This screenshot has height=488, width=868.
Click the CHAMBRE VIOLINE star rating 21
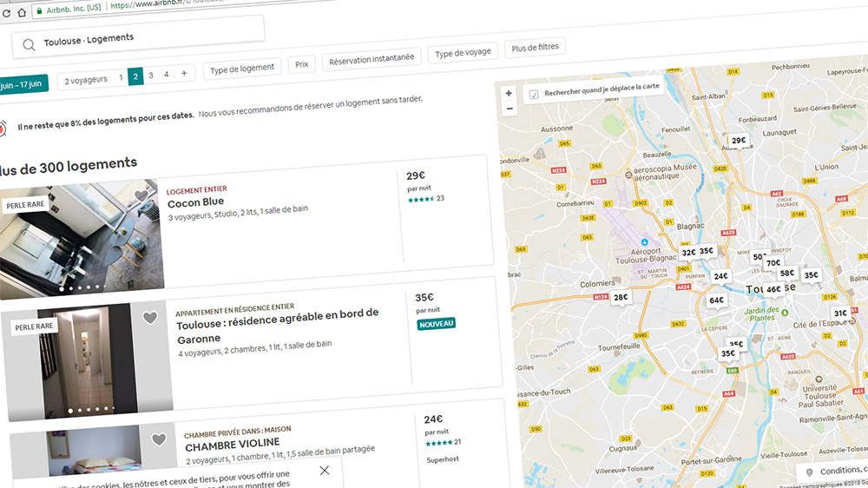443,443
